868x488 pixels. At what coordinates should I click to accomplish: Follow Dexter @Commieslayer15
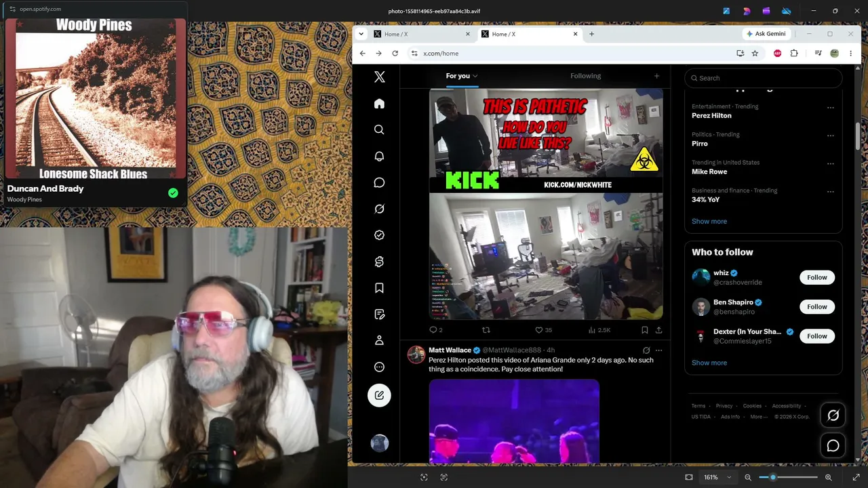tap(816, 336)
